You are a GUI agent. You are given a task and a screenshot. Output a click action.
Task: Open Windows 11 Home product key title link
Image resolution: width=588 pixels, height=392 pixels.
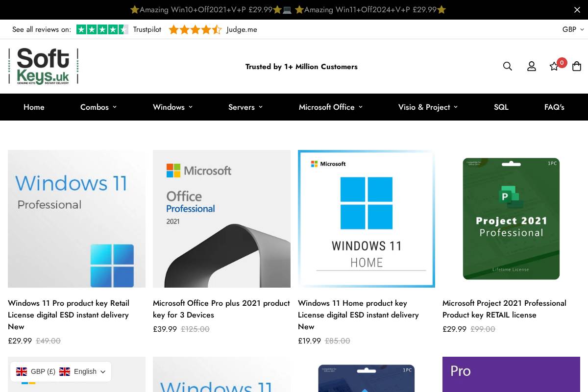click(x=358, y=315)
